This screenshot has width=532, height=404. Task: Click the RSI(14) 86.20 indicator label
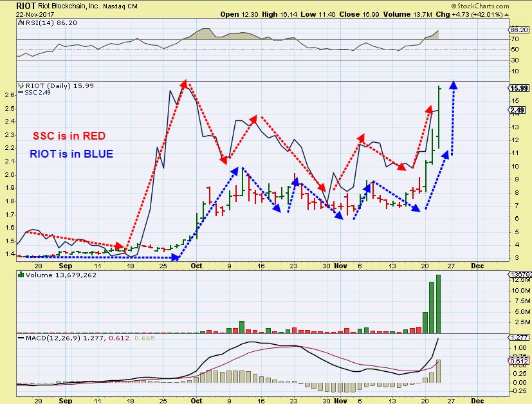[51, 23]
